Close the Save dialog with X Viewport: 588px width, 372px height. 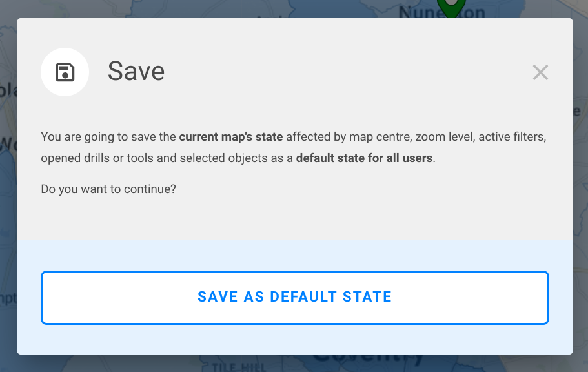point(540,73)
